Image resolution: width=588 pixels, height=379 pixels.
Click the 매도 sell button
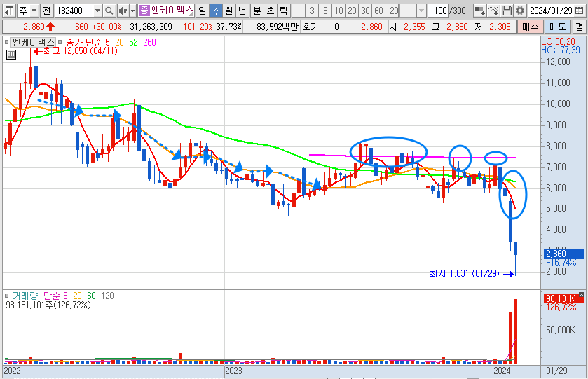pos(557,27)
